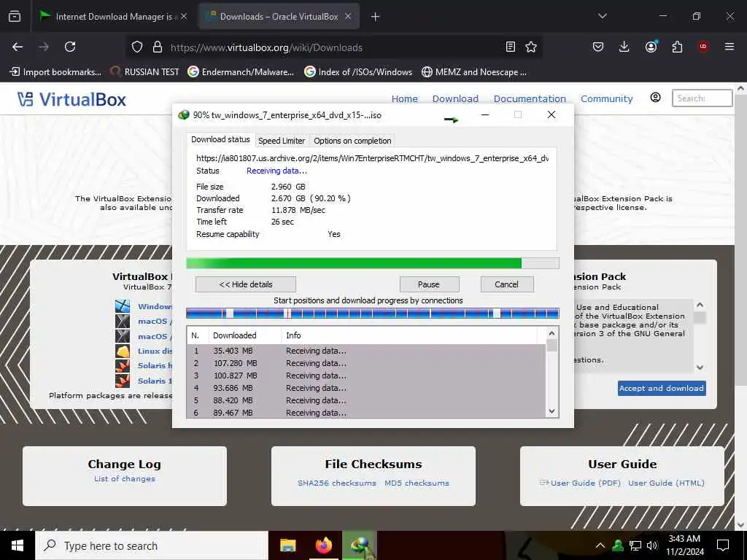Switch to Firefox in the taskbar

(x=323, y=545)
